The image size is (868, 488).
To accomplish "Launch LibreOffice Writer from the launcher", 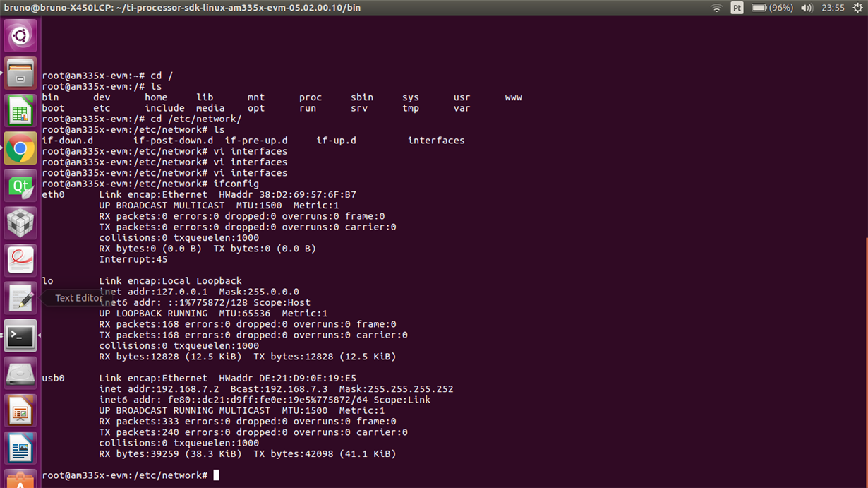I will coord(20,448).
